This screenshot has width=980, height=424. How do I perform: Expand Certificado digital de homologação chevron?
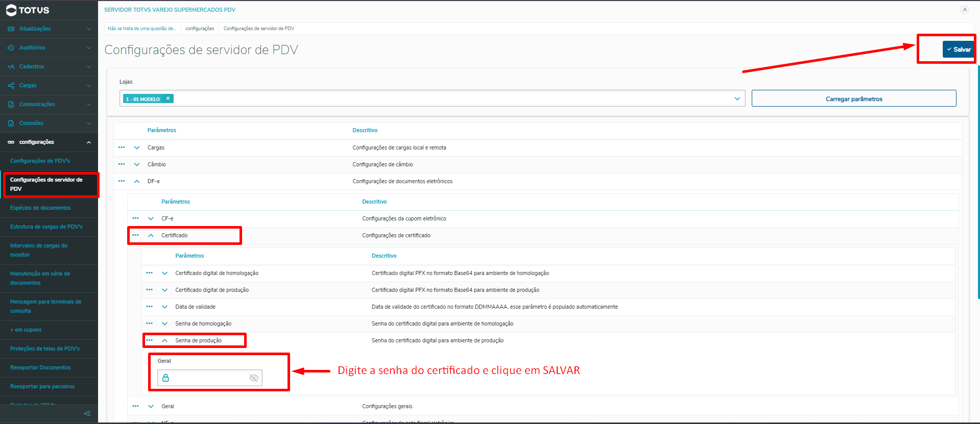click(164, 273)
